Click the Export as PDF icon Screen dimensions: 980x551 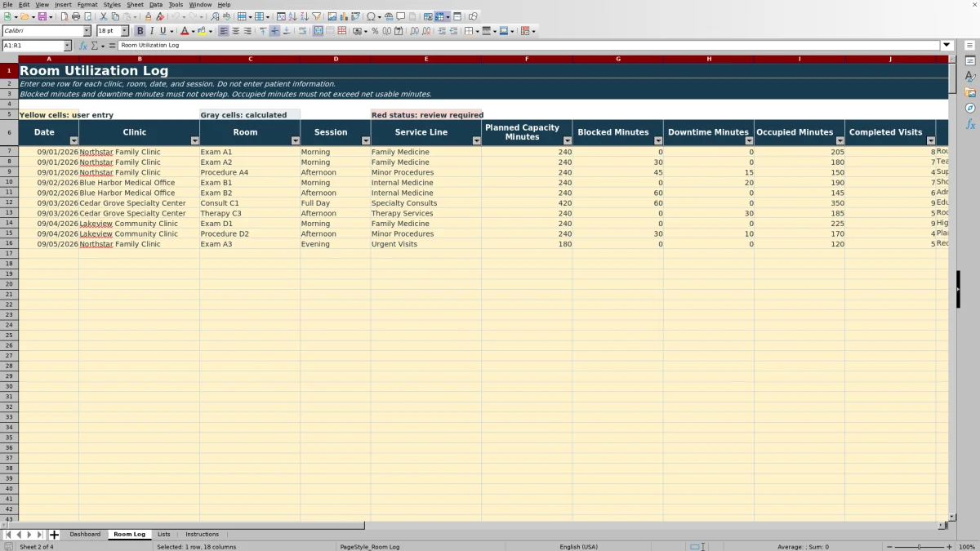pyautogui.click(x=64, y=16)
